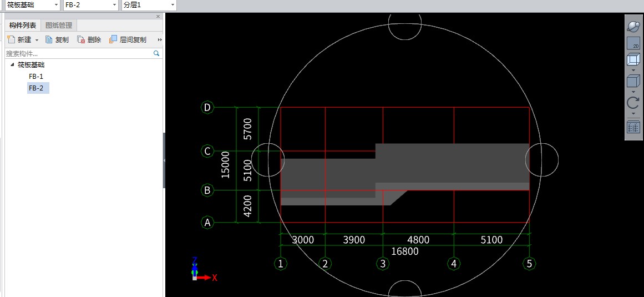Open dropdown arrow below wireframe cube icon
The image size is (644, 297).
pos(633,71)
